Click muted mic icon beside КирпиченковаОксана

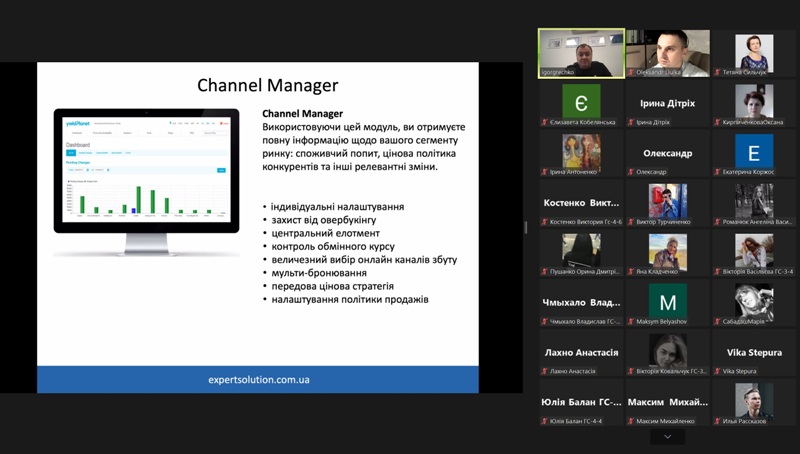pyautogui.click(x=717, y=122)
